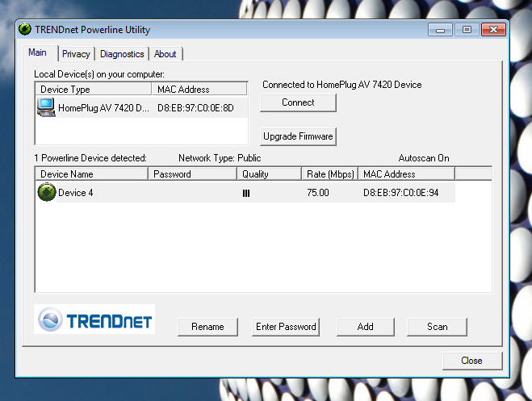532x401 pixels.
Task: Click the Password column header
Action: 192,174
